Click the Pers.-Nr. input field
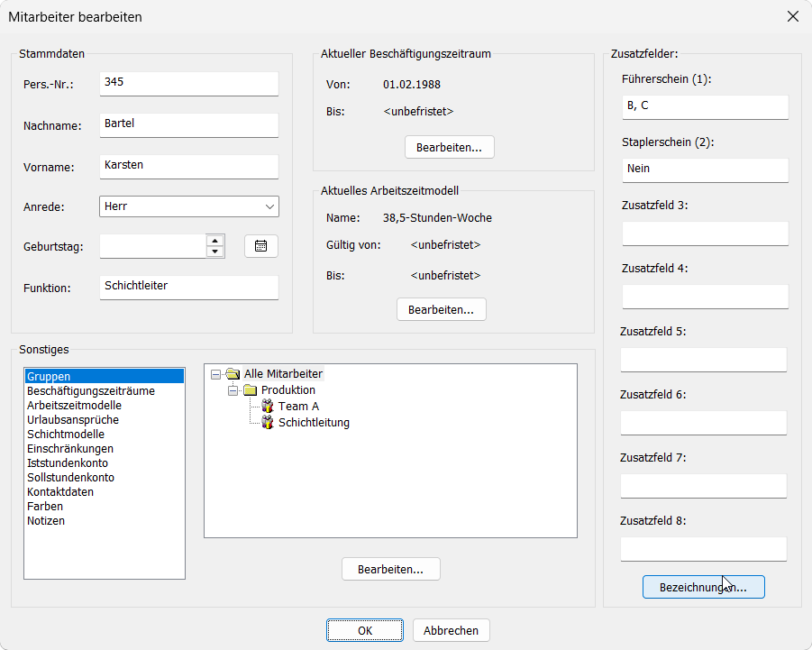Viewport: 812px width, 650px height. pyautogui.click(x=189, y=84)
